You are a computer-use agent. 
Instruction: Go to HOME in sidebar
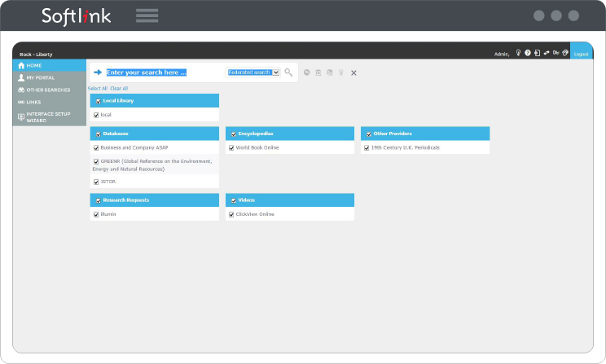[x=50, y=65]
